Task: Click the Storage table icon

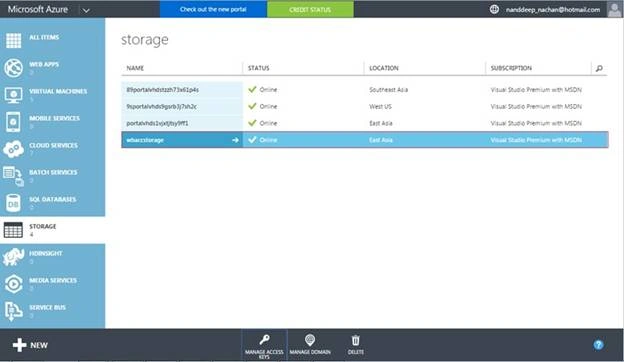Action: coord(13,230)
